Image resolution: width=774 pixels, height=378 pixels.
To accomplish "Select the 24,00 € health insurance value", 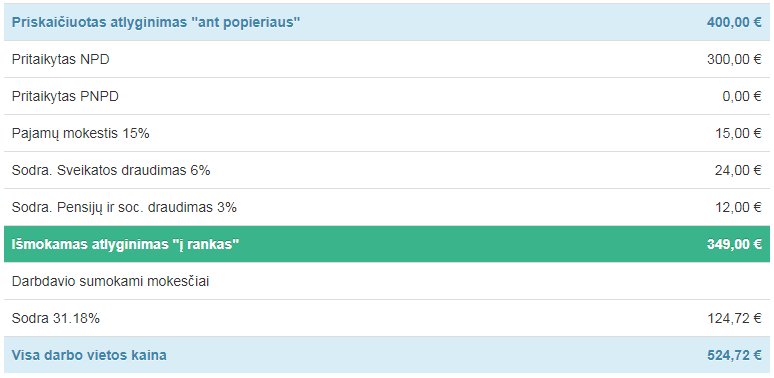I will [738, 171].
